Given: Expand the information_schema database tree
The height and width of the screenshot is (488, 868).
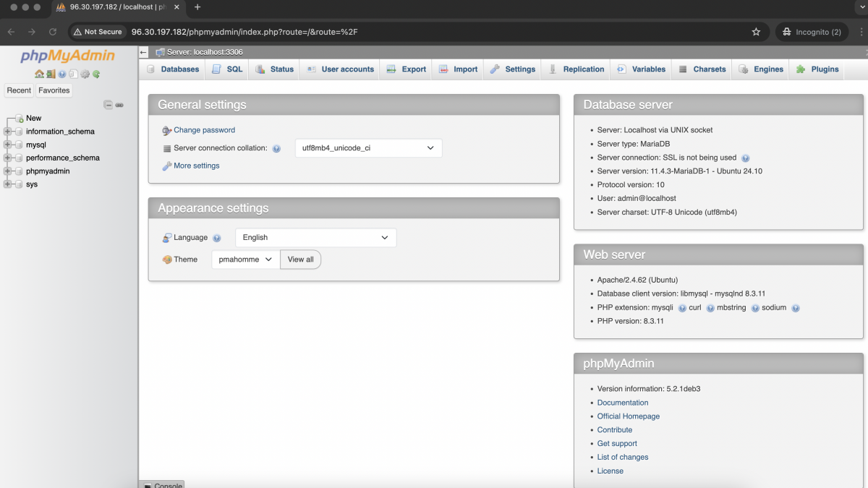Looking at the screenshot, I should (x=7, y=132).
